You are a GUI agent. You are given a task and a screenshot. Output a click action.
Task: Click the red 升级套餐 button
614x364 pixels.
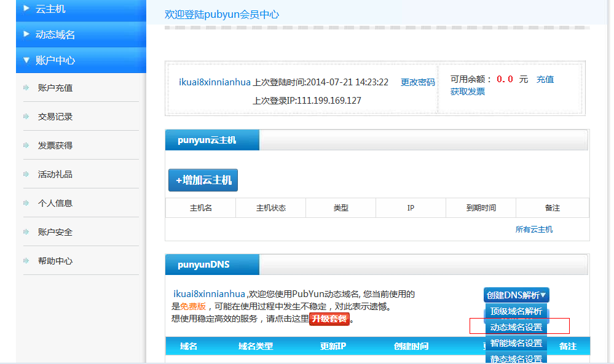(329, 319)
